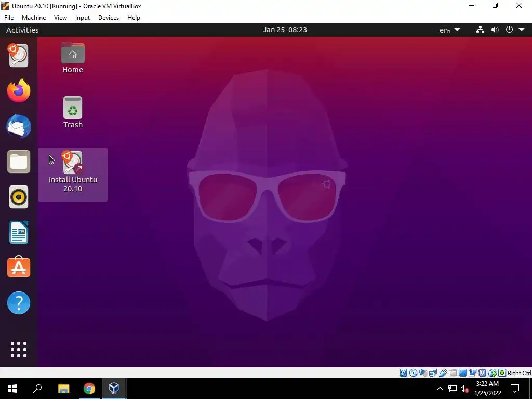Image resolution: width=532 pixels, height=399 pixels.
Task: Click the Right Ctrl host key label
Action: (520, 373)
